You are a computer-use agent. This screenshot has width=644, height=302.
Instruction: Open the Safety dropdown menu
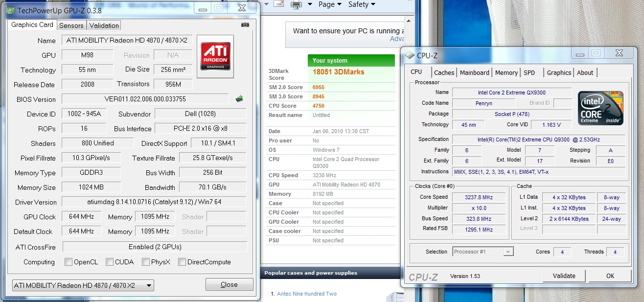362,4
